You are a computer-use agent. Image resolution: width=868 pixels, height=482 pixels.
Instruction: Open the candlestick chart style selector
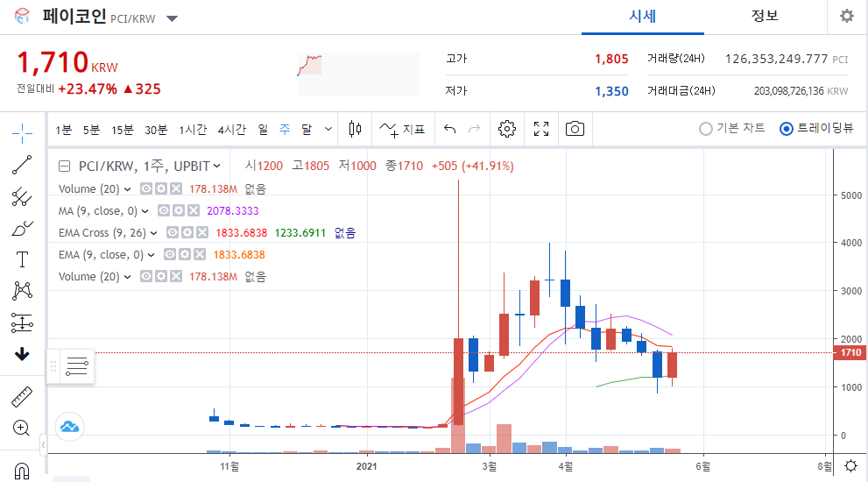click(x=355, y=129)
